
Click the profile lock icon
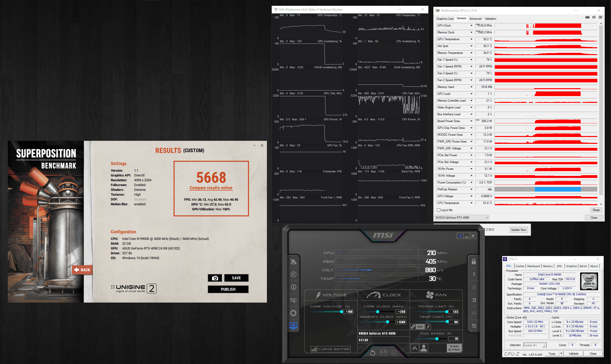(x=474, y=262)
